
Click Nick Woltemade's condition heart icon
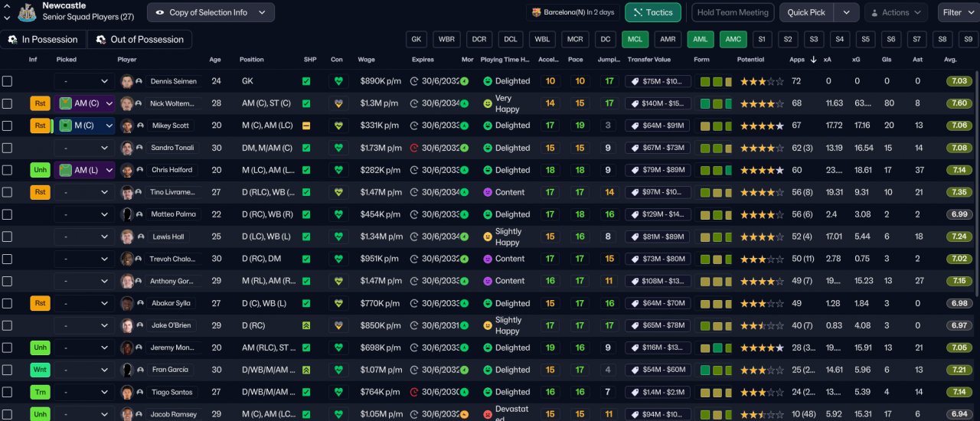coord(337,103)
